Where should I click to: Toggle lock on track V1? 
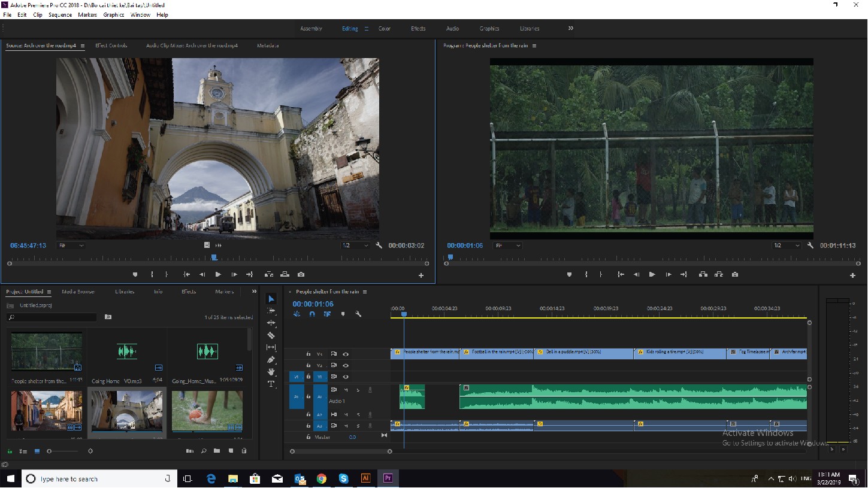tap(309, 377)
